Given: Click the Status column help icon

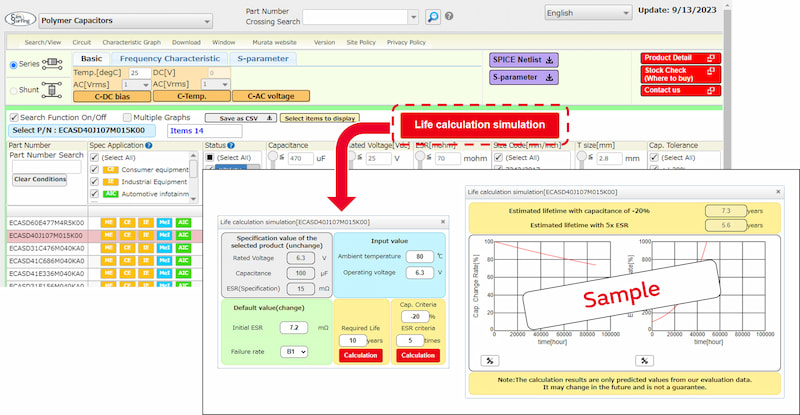Looking at the screenshot, I should (232, 145).
